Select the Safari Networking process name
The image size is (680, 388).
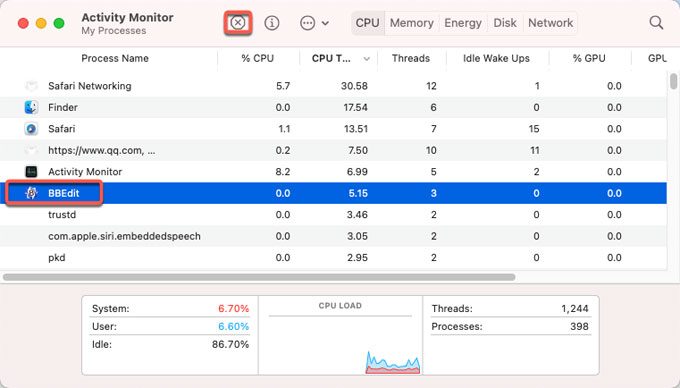(x=90, y=86)
